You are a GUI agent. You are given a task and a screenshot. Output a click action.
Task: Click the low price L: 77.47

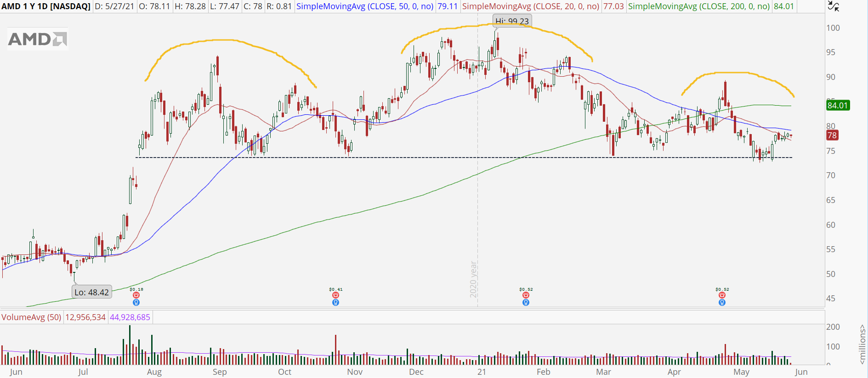[224, 6]
